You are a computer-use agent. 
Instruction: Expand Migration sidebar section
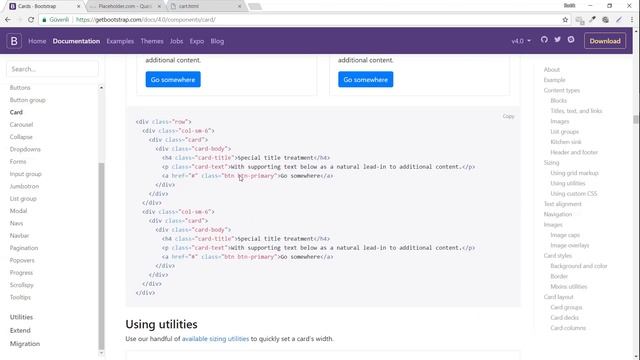pyautogui.click(x=25, y=344)
